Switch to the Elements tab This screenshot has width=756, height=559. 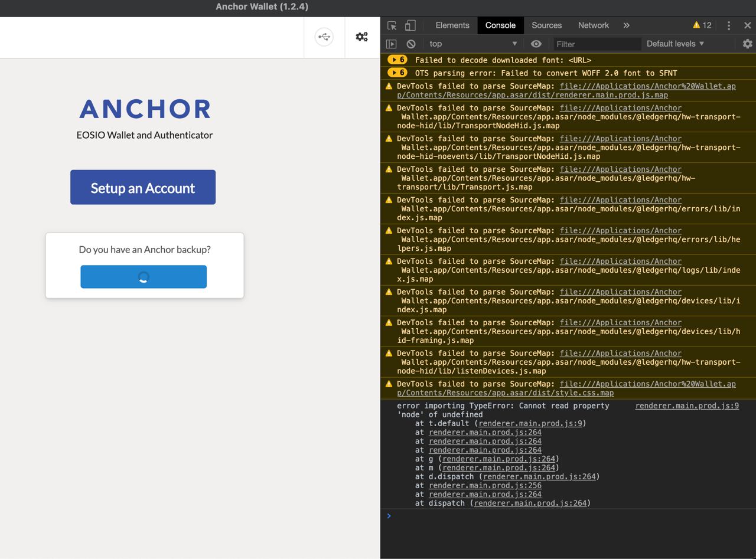point(452,25)
